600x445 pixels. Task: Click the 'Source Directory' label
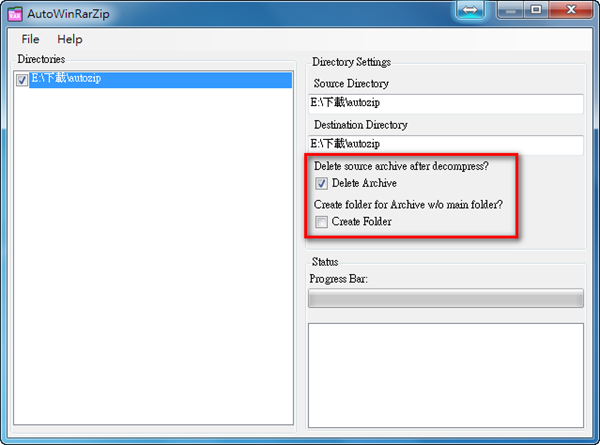[x=351, y=83]
